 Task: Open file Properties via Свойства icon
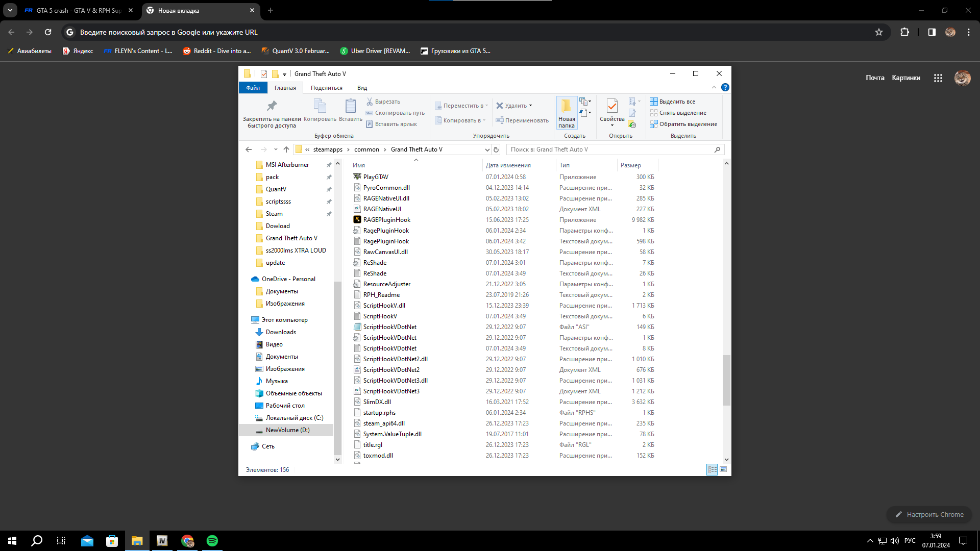coord(611,106)
